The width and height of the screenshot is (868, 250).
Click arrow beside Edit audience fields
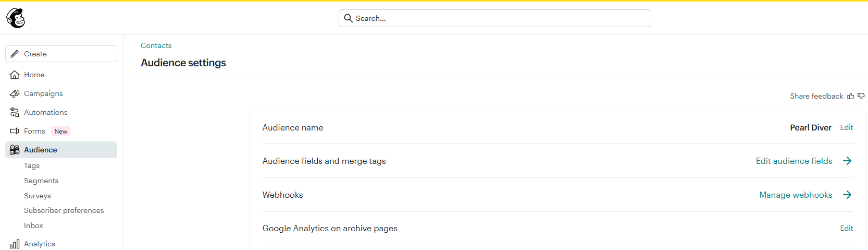[x=847, y=161]
